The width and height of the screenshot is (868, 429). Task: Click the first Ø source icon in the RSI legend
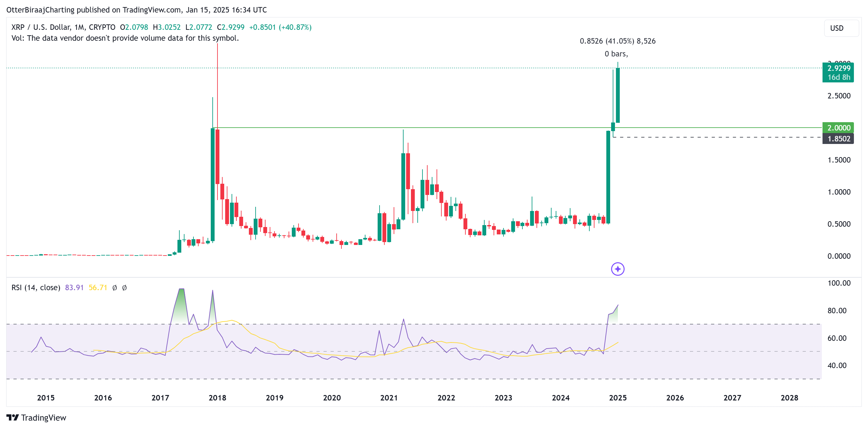115,288
